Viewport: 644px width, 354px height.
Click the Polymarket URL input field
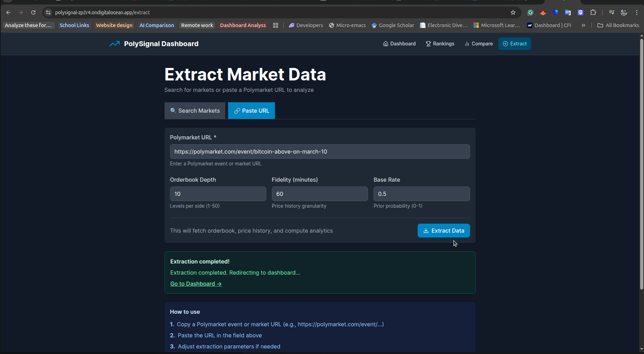320,152
